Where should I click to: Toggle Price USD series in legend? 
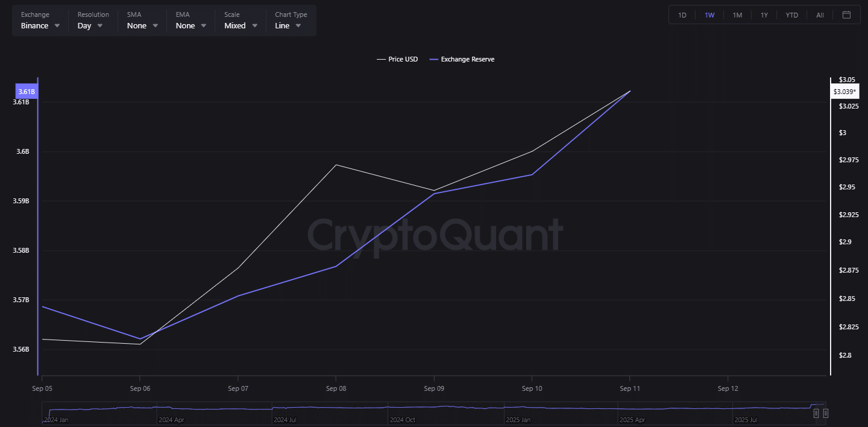397,59
